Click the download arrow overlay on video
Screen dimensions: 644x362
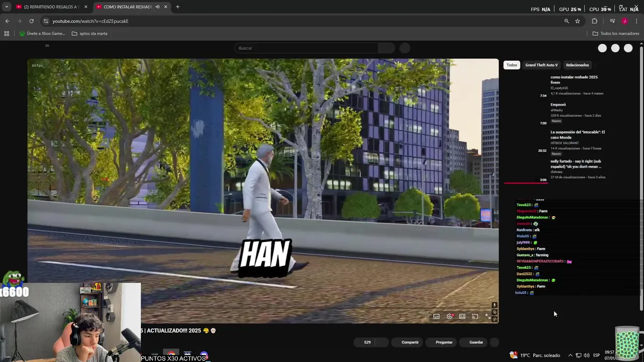[495, 305]
